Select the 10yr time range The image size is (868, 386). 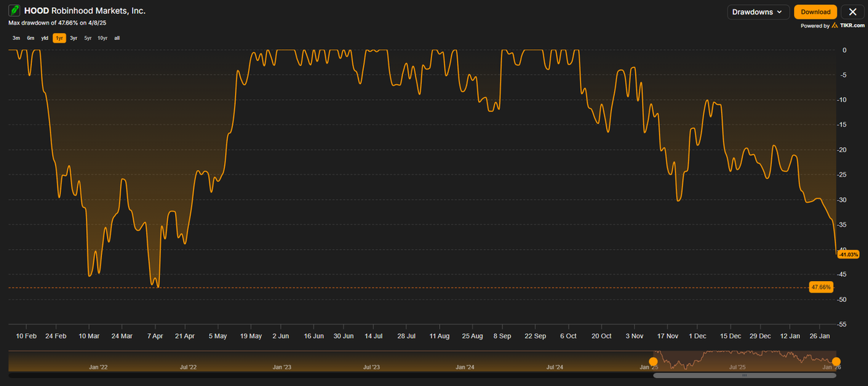[102, 38]
